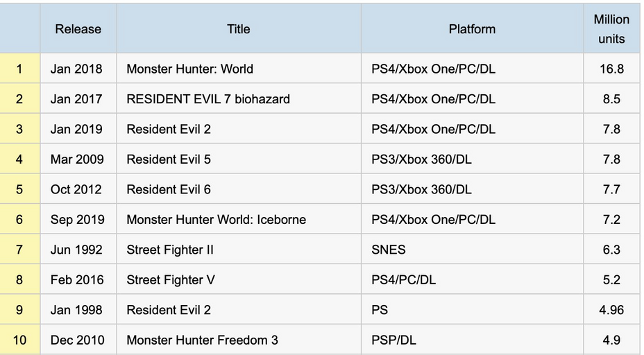Select the Resident Evil 5 title cell
The width and height of the screenshot is (644, 355).
pos(169,159)
